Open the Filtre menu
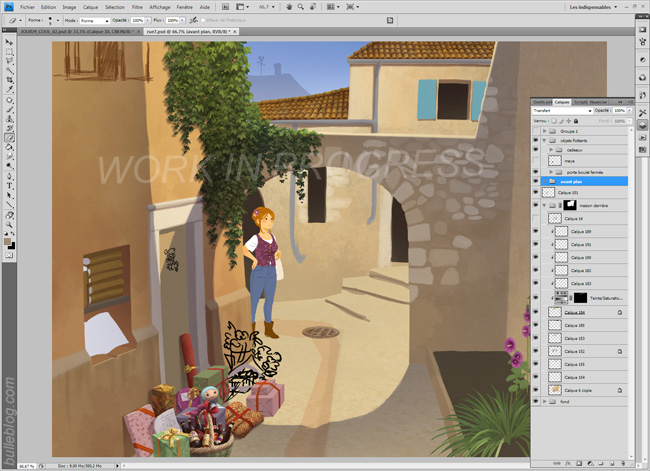The height and width of the screenshot is (471, 650). [136, 7]
